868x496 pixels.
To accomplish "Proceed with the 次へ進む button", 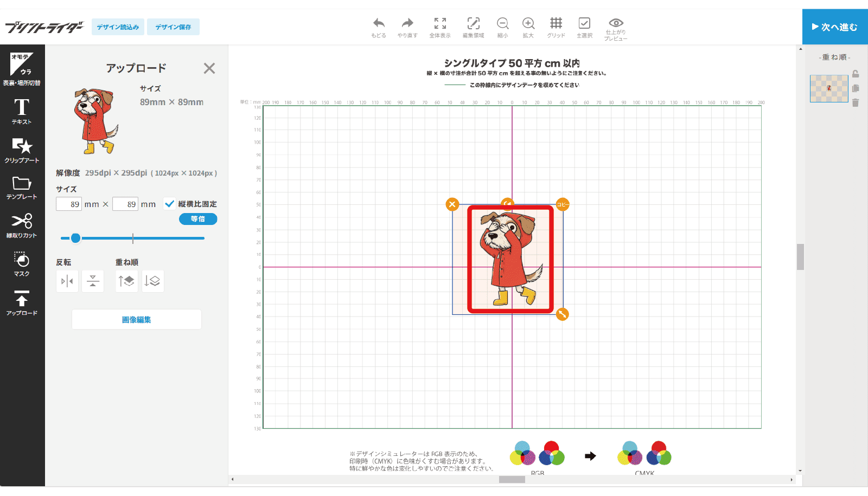I will click(x=835, y=27).
